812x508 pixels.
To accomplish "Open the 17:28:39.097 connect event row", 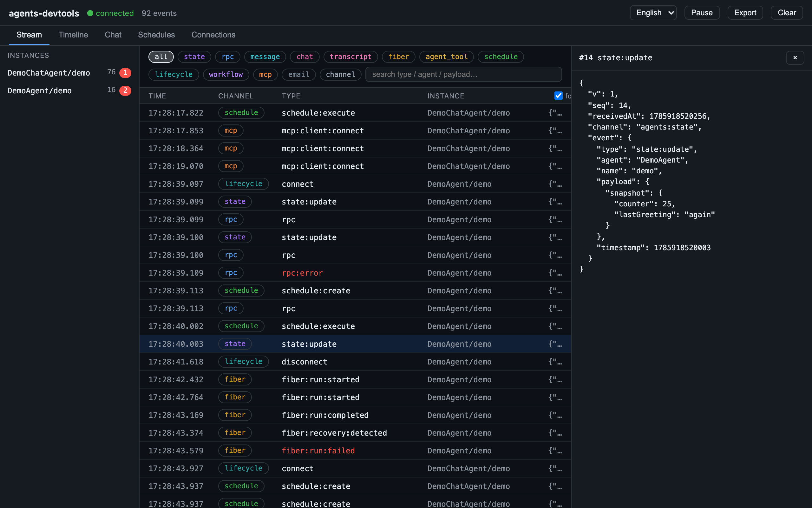I will click(355, 184).
